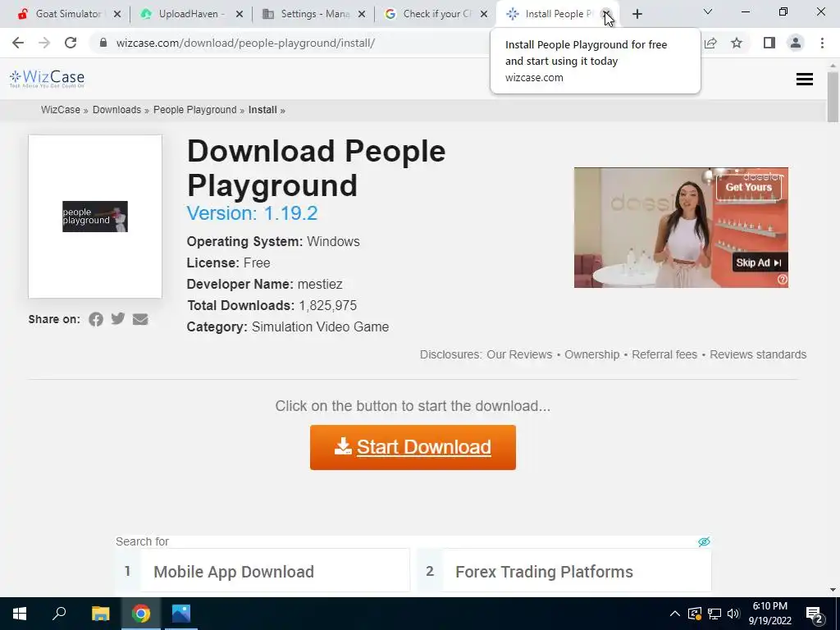
Task: Click the Chrome taskbar icon
Action: point(141,614)
